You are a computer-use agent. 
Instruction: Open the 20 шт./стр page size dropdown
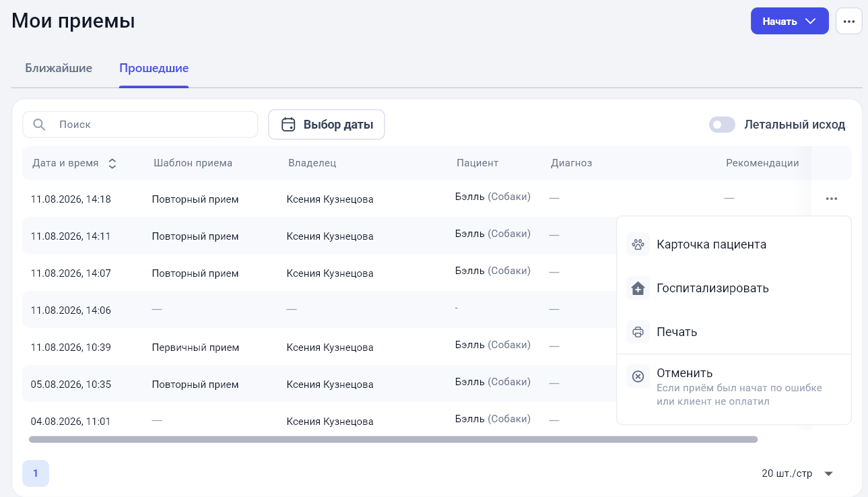798,473
